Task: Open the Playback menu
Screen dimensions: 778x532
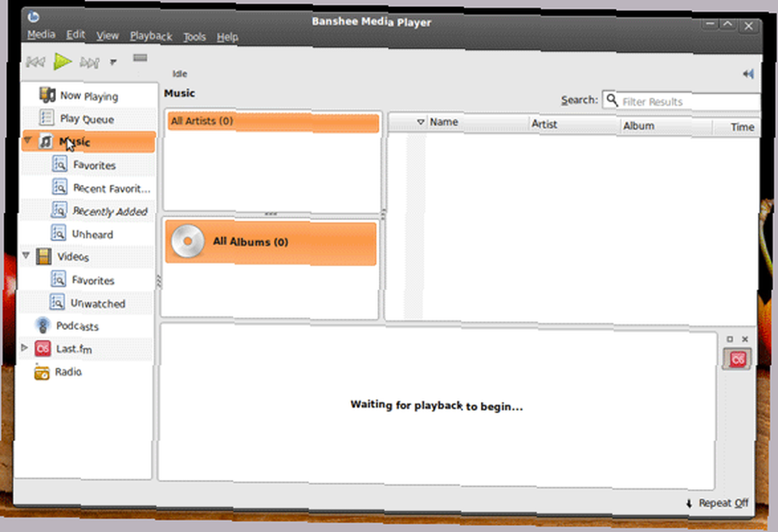Action: click(151, 37)
